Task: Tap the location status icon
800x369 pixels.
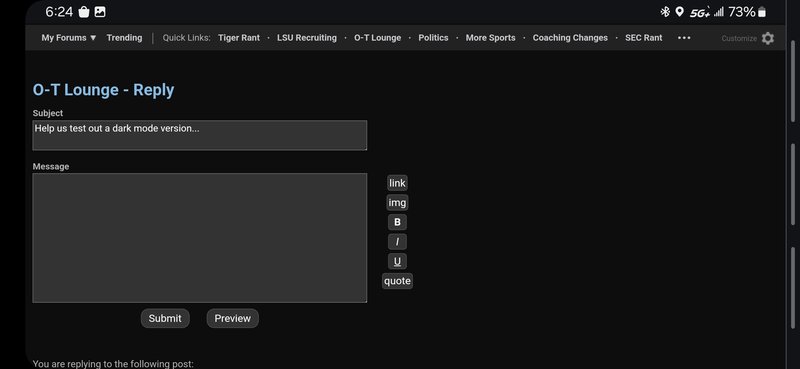Action: click(x=679, y=12)
